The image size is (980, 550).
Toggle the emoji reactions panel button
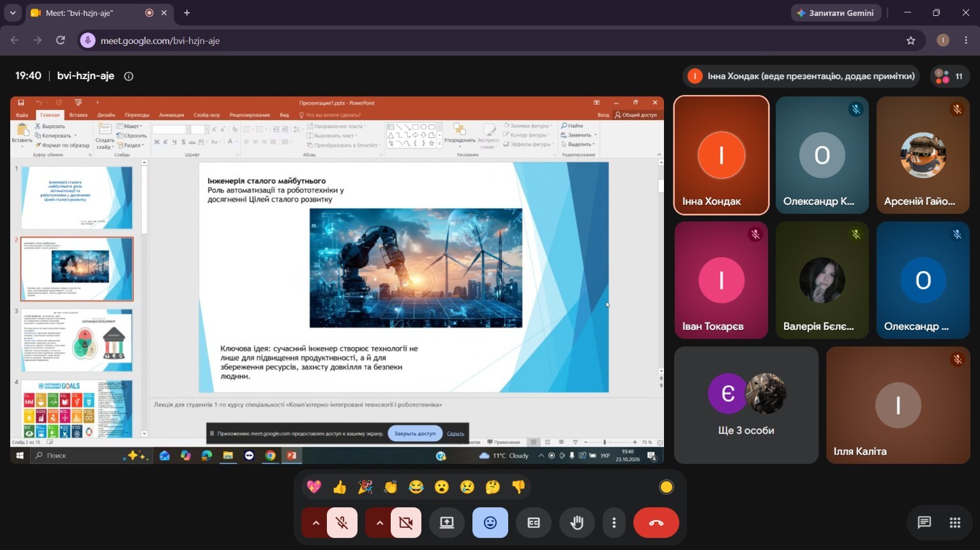(490, 523)
